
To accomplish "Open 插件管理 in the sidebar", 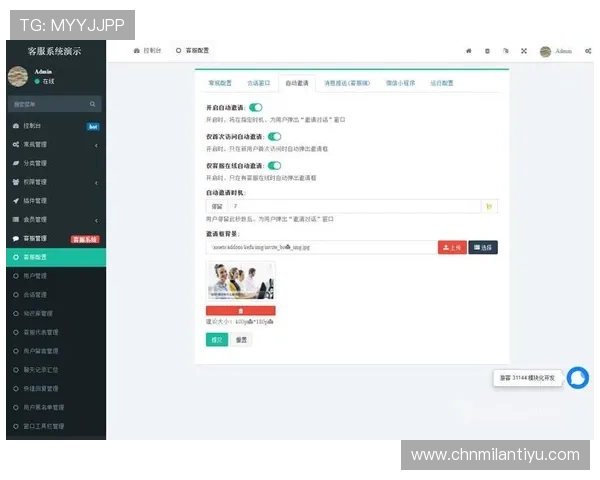I will point(56,201).
